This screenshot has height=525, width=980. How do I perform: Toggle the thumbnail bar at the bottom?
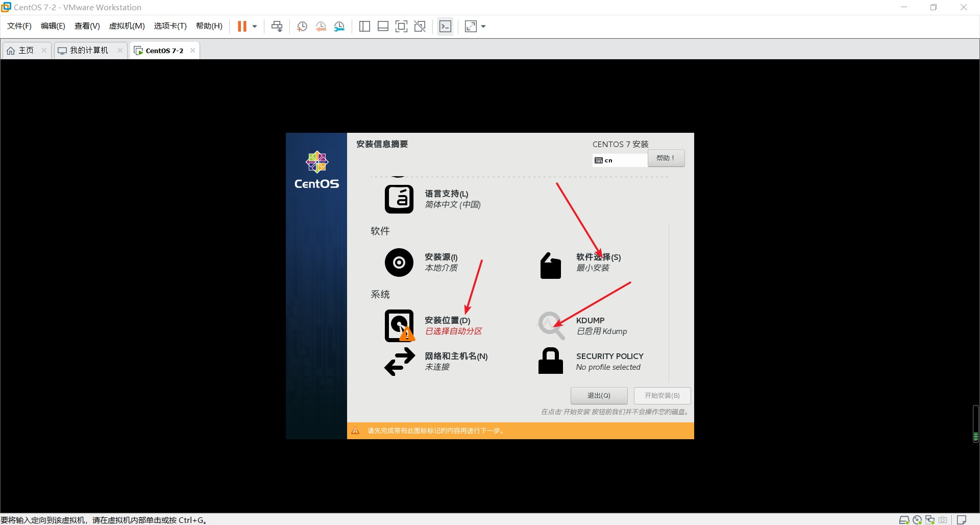click(x=383, y=27)
